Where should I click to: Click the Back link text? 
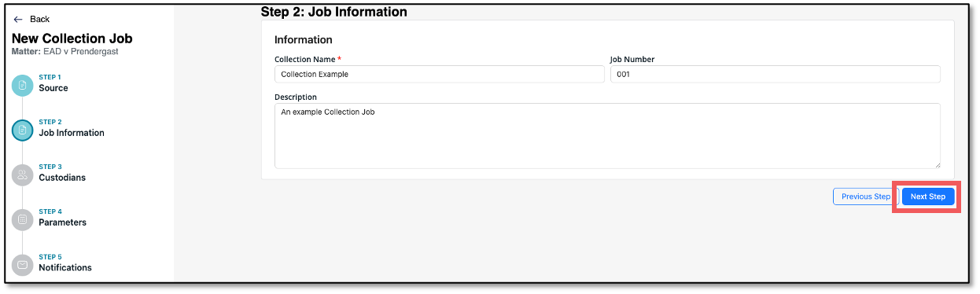[x=39, y=19]
